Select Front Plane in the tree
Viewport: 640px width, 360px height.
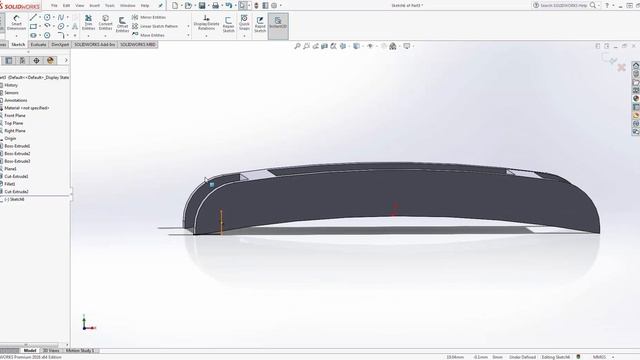15,116
